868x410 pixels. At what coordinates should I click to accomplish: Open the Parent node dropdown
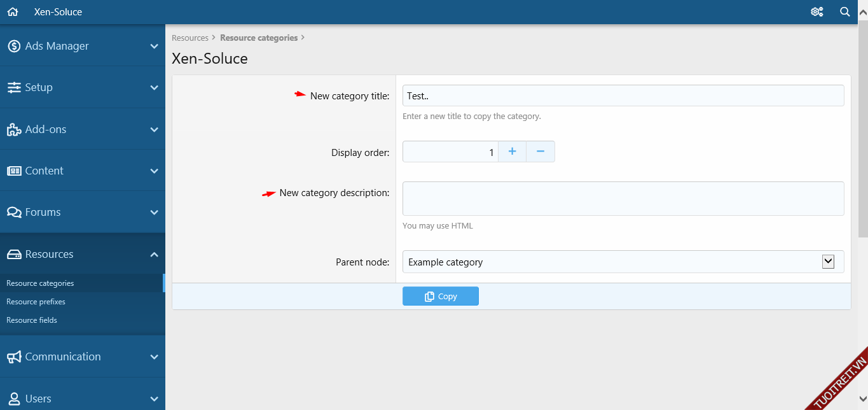pos(623,262)
